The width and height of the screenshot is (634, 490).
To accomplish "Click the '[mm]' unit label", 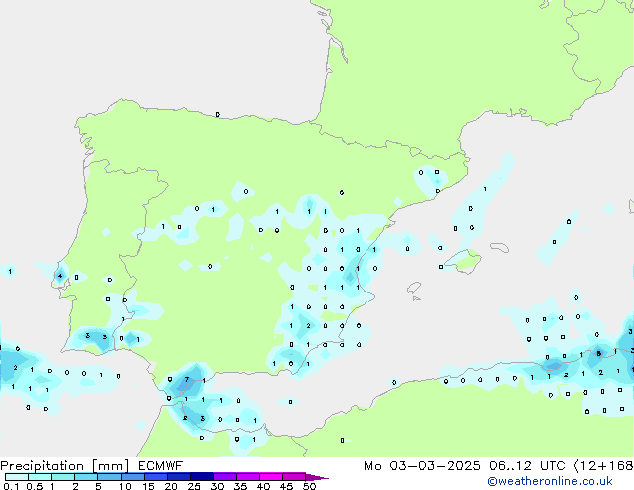I will tap(110, 466).
